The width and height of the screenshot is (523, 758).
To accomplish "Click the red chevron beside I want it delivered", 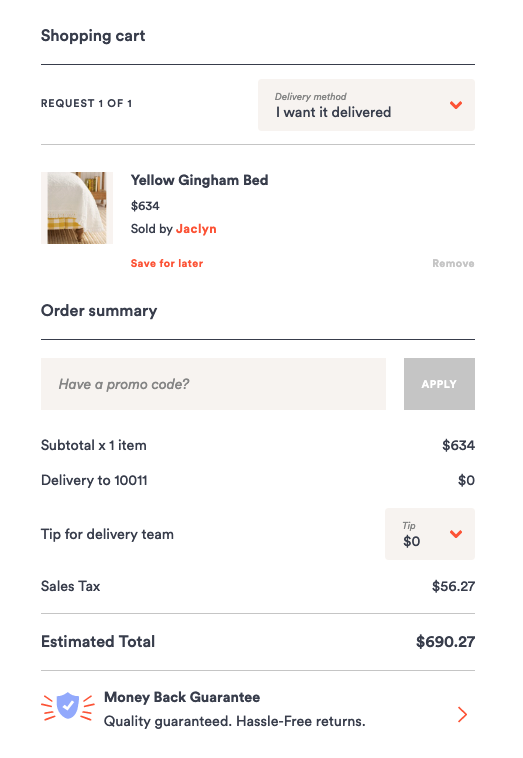I will (456, 105).
